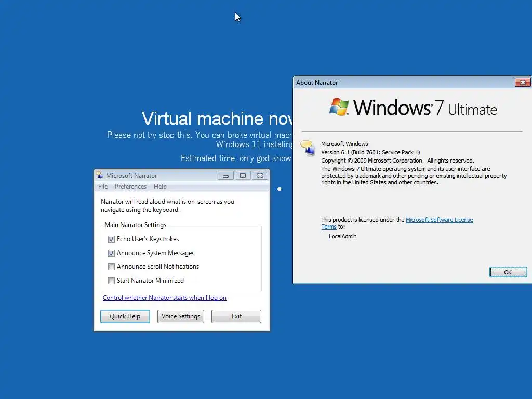This screenshot has width=532, height=399.
Task: Click the Quick Help button
Action: (x=125, y=316)
